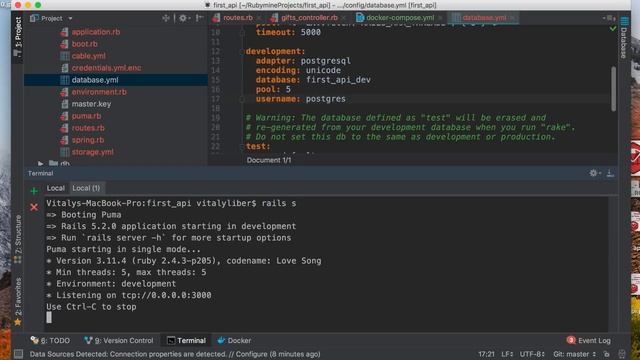640x360 pixels.
Task: Toggle the Favorites side panel
Action: (x=18, y=302)
